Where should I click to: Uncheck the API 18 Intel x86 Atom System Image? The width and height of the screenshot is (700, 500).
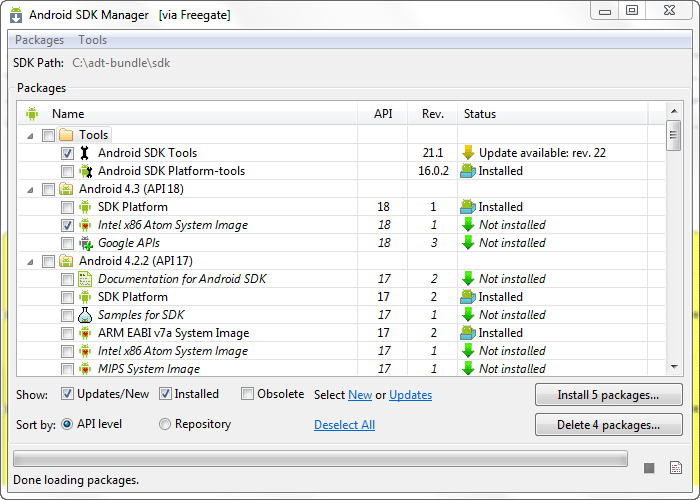[x=67, y=225]
